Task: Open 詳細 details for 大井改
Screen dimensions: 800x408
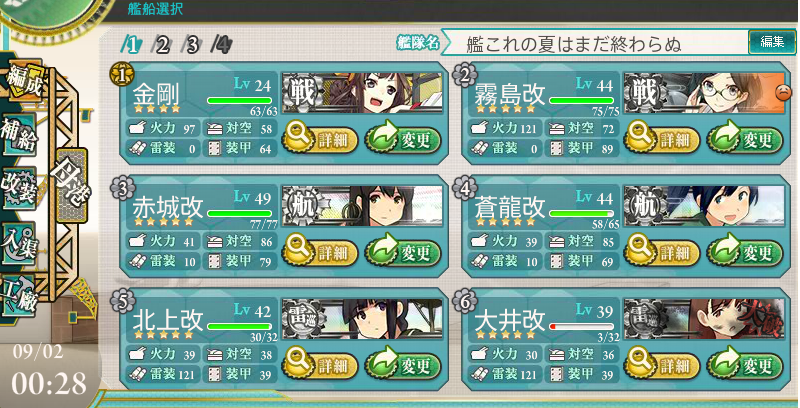Action: (x=662, y=366)
